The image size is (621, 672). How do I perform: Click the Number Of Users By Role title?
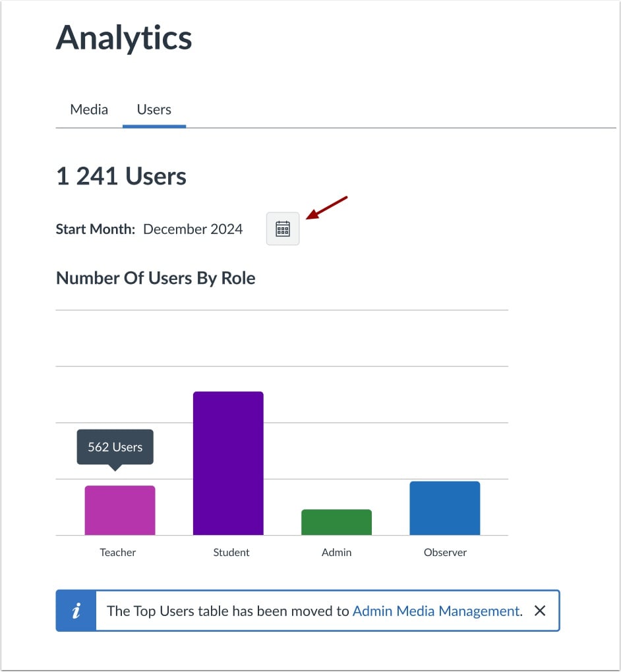click(x=156, y=277)
